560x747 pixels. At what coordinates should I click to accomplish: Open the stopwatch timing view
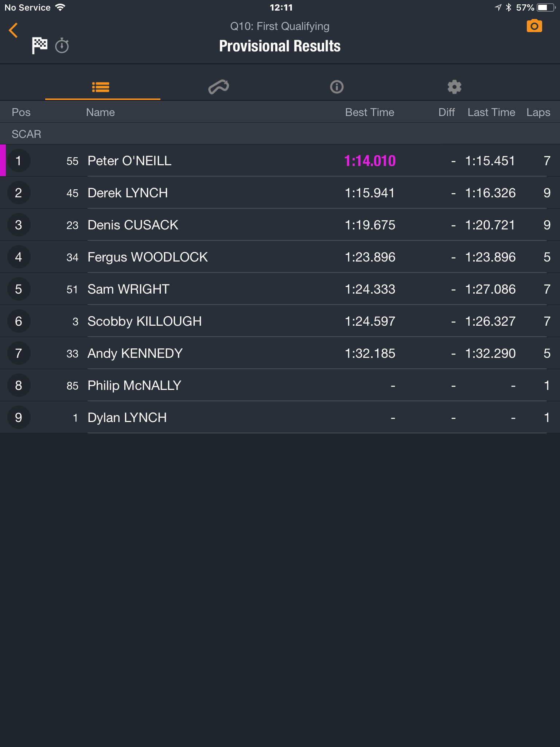62,46
